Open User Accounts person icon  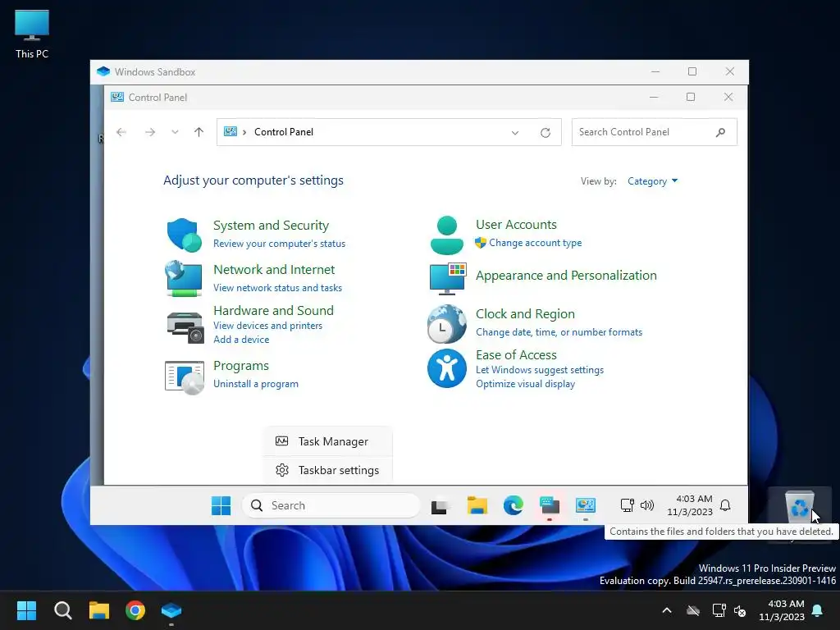447,235
